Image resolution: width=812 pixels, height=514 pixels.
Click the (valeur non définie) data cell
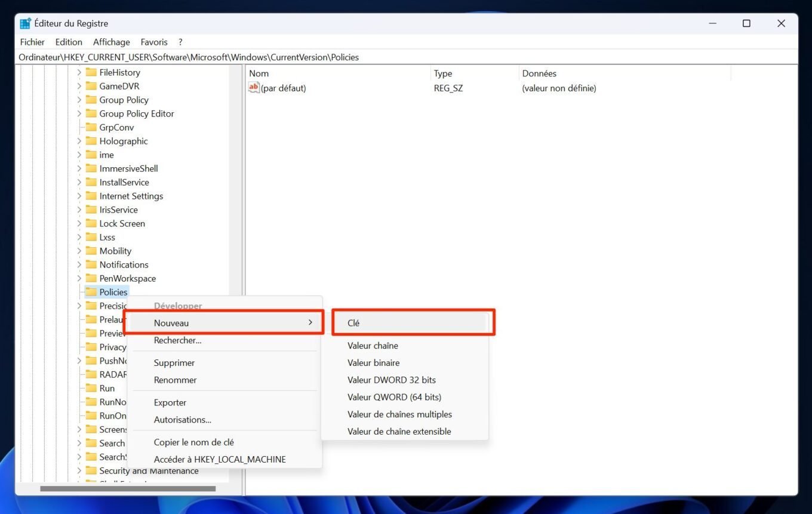(559, 88)
